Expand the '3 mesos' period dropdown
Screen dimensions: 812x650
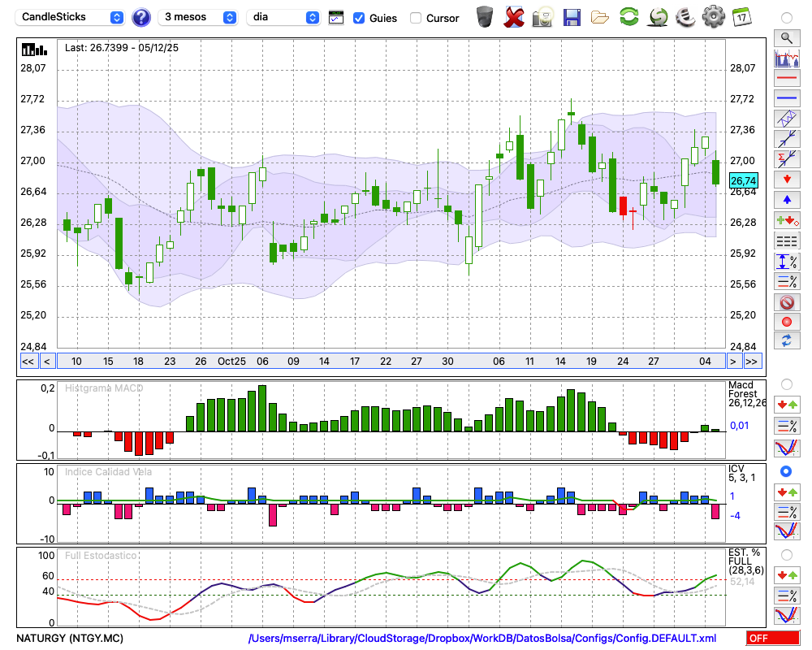(x=199, y=17)
